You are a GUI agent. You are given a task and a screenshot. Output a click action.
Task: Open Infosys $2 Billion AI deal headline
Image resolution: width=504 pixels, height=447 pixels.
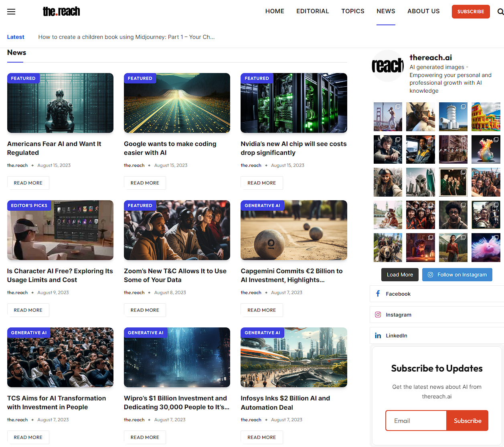pos(285,402)
